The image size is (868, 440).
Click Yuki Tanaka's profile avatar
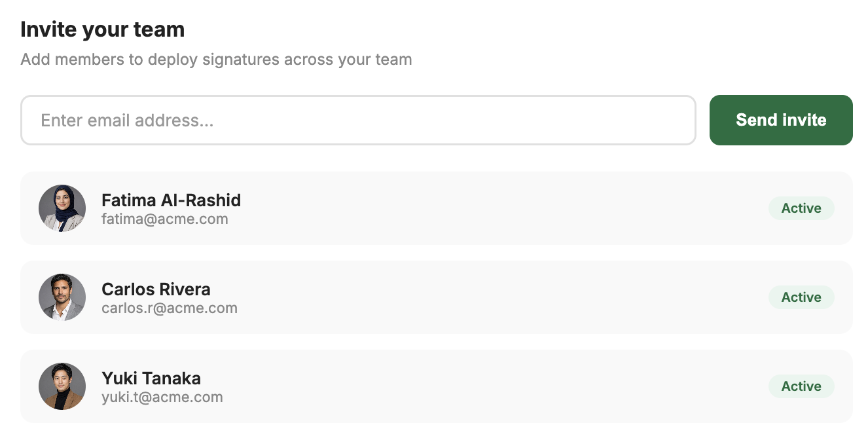click(62, 386)
